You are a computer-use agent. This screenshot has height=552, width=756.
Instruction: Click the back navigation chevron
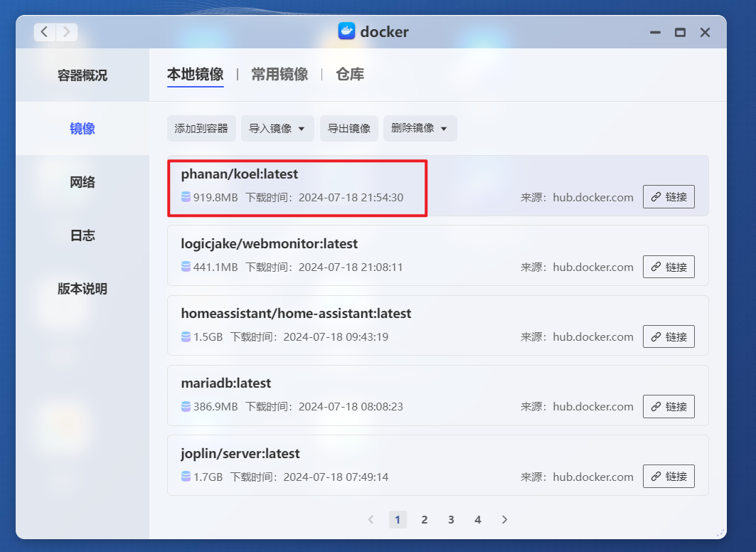[44, 31]
